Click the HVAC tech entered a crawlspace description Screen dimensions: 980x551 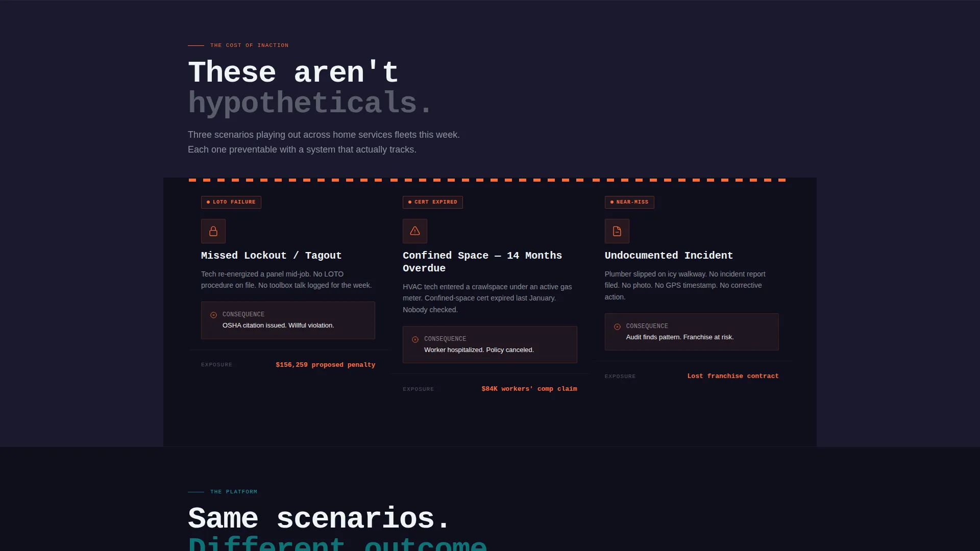click(x=487, y=298)
